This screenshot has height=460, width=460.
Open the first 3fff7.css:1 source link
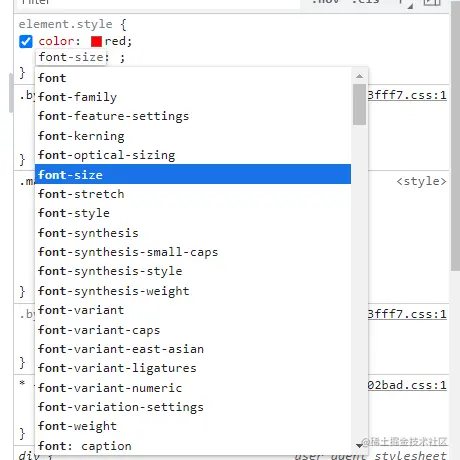(407, 95)
